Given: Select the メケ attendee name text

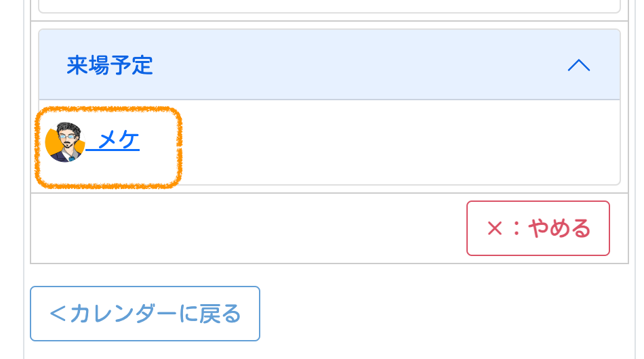Looking at the screenshot, I should [x=119, y=141].
